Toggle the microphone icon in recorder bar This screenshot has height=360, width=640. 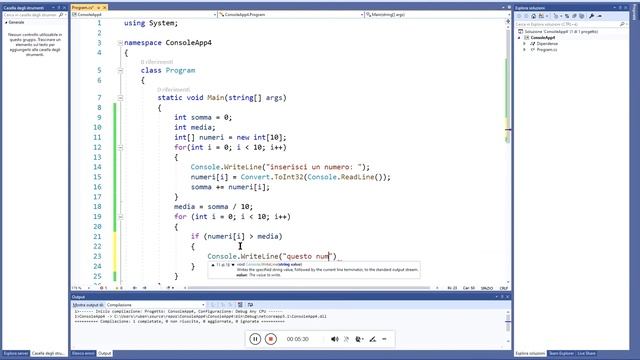point(347,339)
